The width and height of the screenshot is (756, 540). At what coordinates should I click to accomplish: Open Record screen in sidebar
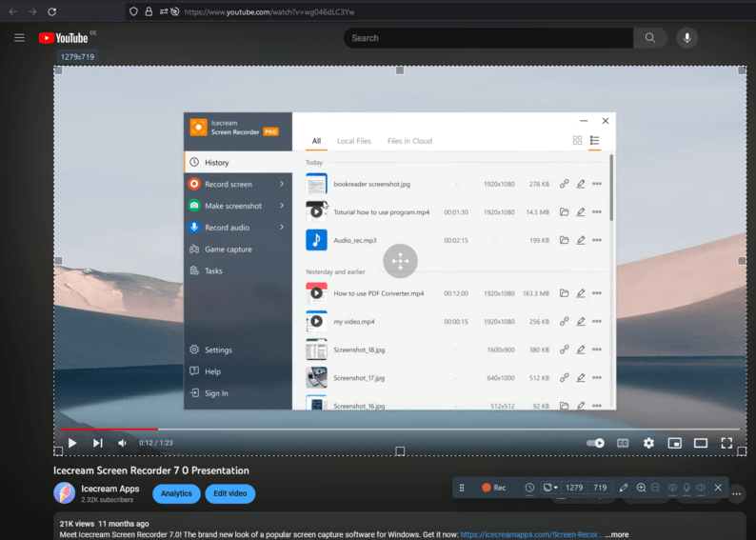click(x=238, y=184)
